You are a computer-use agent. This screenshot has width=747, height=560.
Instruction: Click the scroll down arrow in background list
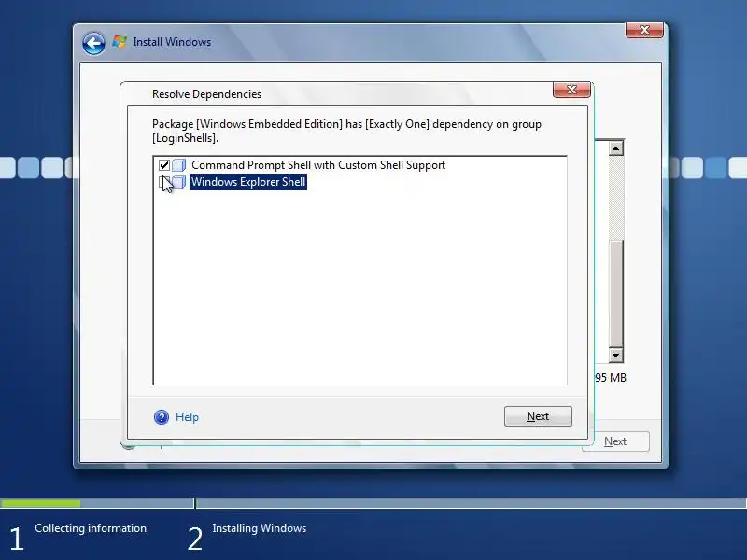tap(615, 355)
